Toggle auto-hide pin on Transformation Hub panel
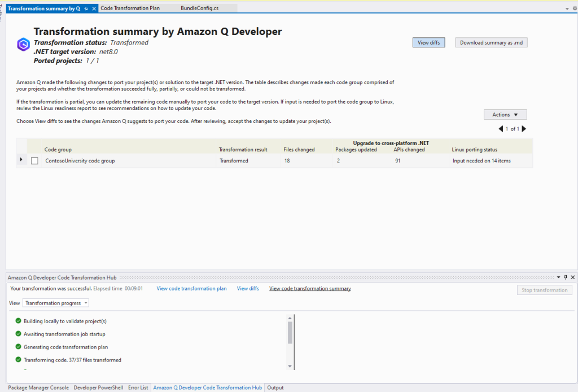This screenshot has width=578, height=392. [566, 278]
